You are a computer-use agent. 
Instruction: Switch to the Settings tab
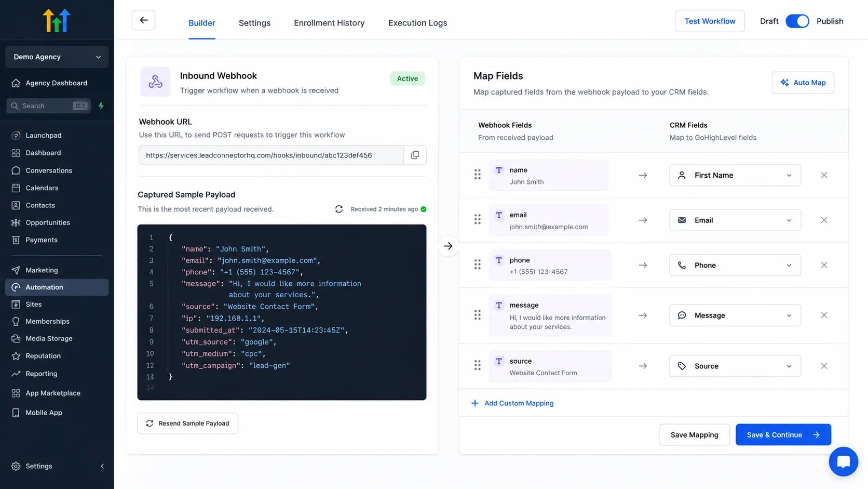(254, 23)
